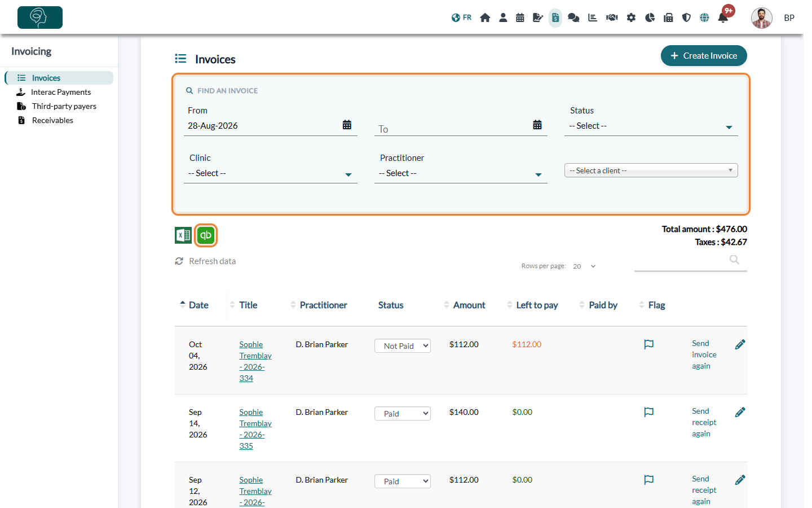The height and width of the screenshot is (508, 812).
Task: Flag the Oct 04 invoice
Action: (x=649, y=344)
